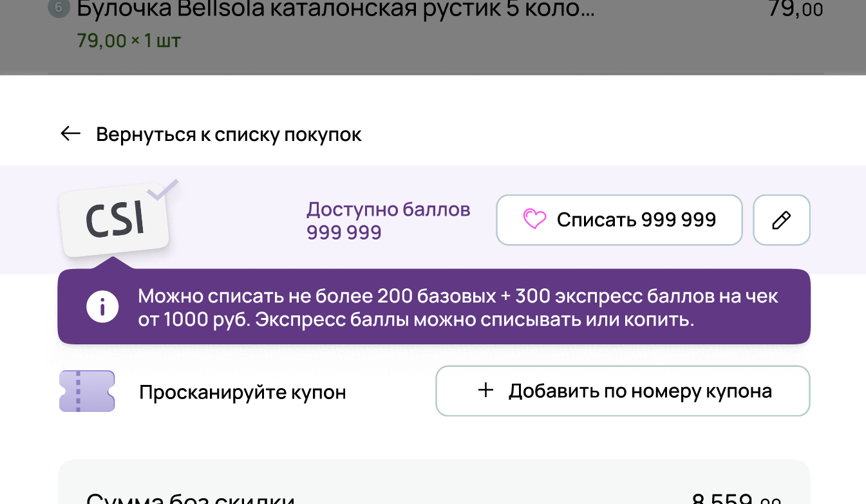
Task: Click the plus icon to add a coupon
Action: click(484, 390)
